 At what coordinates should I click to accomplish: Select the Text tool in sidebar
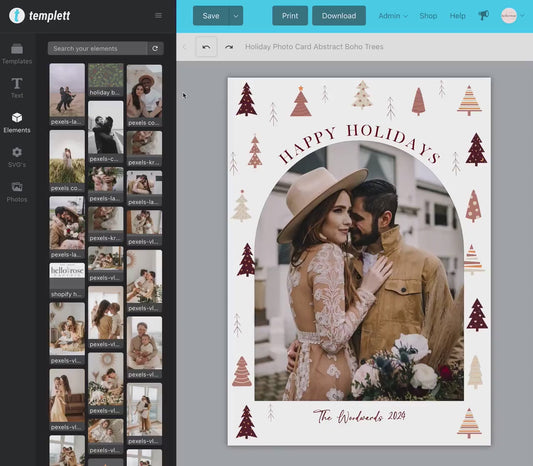(x=17, y=88)
